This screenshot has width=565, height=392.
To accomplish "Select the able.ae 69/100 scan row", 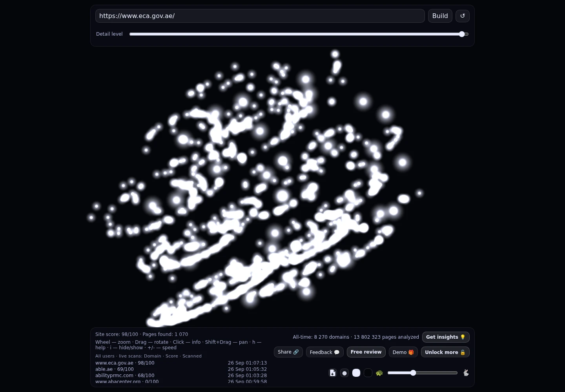I will [x=181, y=369].
